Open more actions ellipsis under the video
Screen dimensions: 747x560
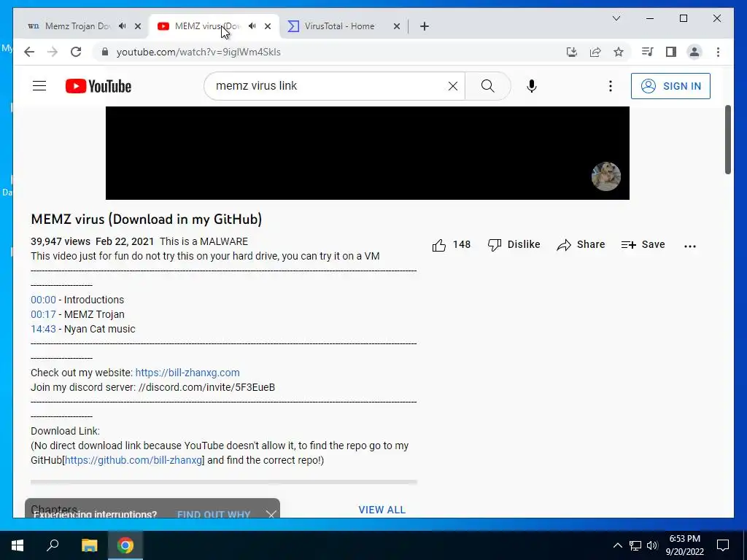690,246
